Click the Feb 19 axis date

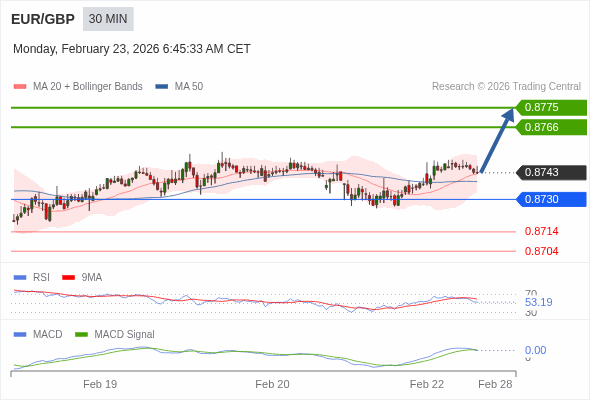tap(100, 384)
